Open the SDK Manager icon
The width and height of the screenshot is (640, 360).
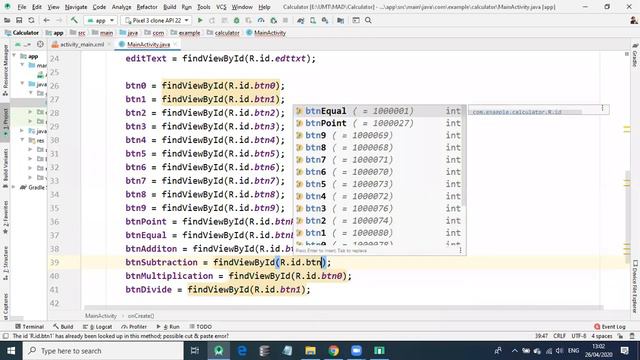(x=325, y=20)
